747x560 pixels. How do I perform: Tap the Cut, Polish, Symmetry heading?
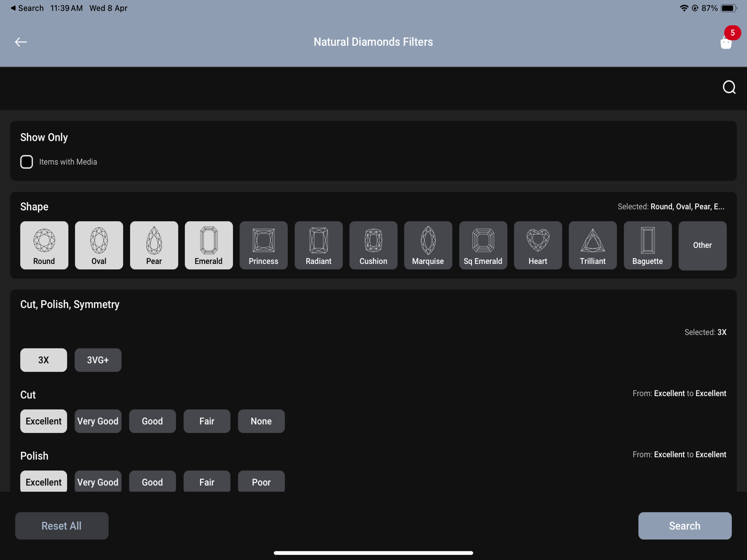70,304
